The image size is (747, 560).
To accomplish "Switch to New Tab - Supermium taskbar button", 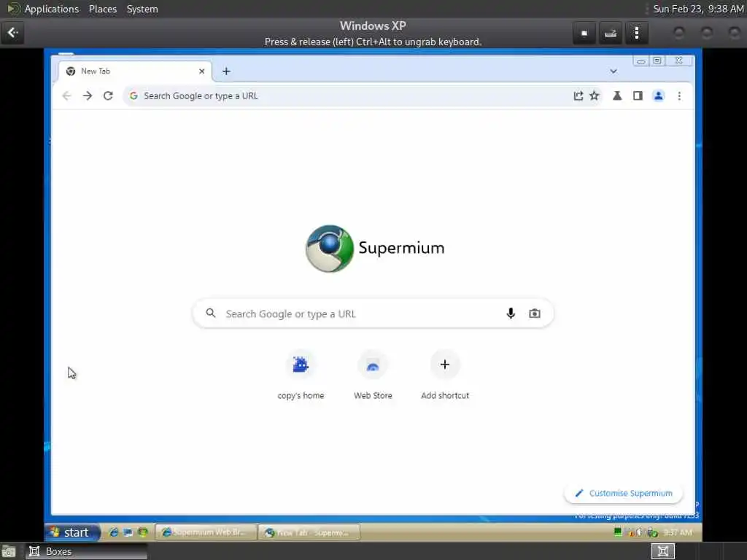I will coord(309,532).
